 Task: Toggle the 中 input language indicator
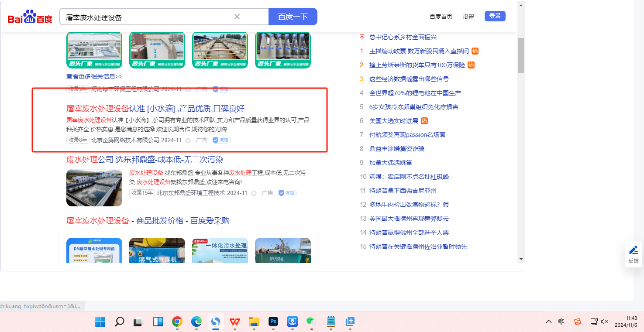561,322
